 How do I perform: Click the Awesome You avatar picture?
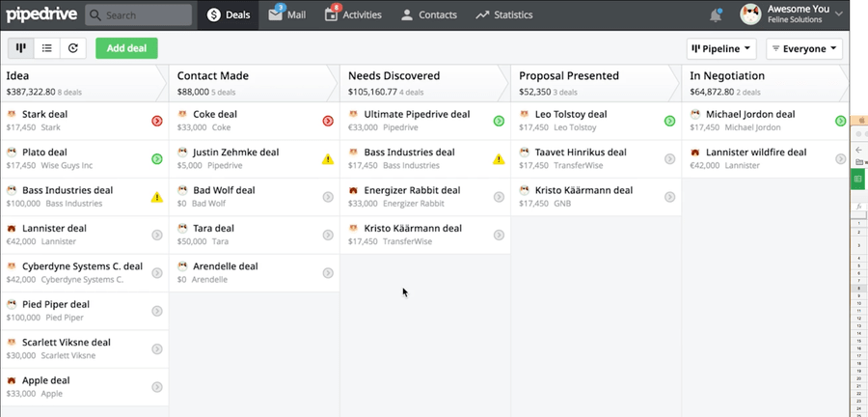tap(750, 14)
